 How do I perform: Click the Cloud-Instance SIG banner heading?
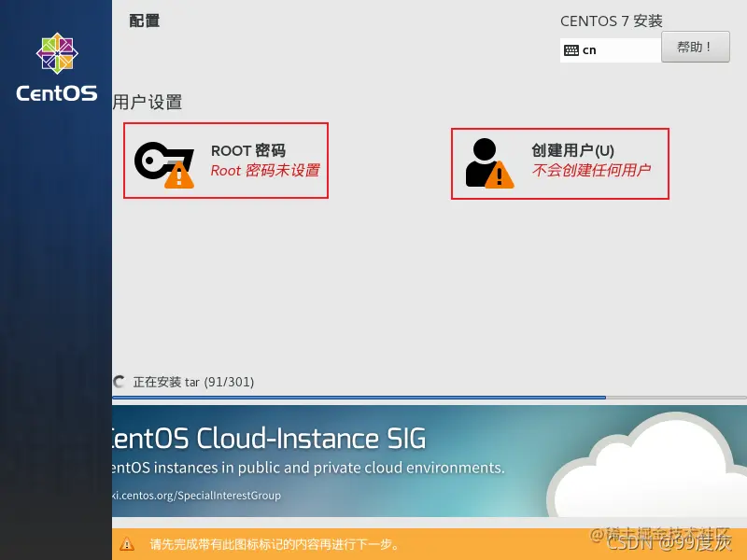269,439
